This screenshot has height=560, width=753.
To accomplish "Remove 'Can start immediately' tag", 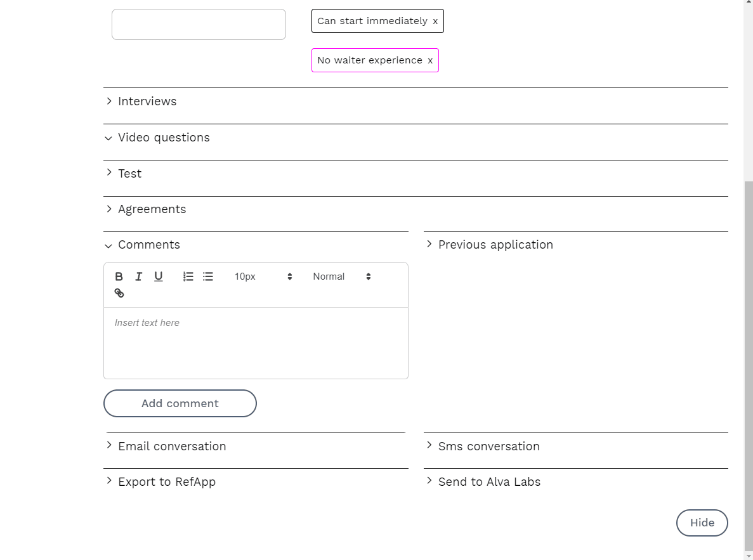I will (x=435, y=21).
